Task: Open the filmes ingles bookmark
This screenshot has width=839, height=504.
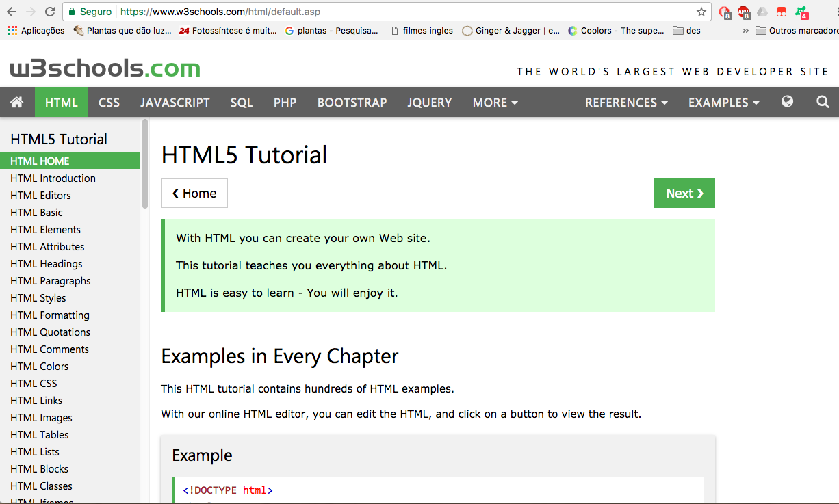Action: 421,31
